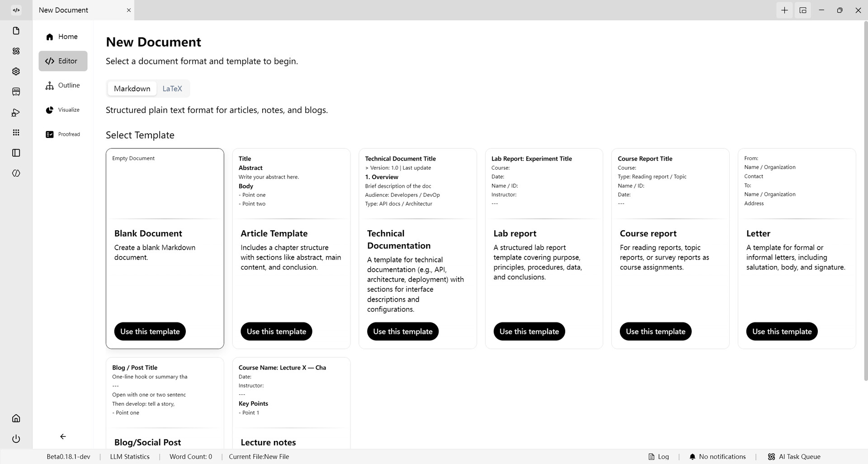Switch to Markdown format tab
This screenshot has width=868, height=464.
click(x=132, y=89)
